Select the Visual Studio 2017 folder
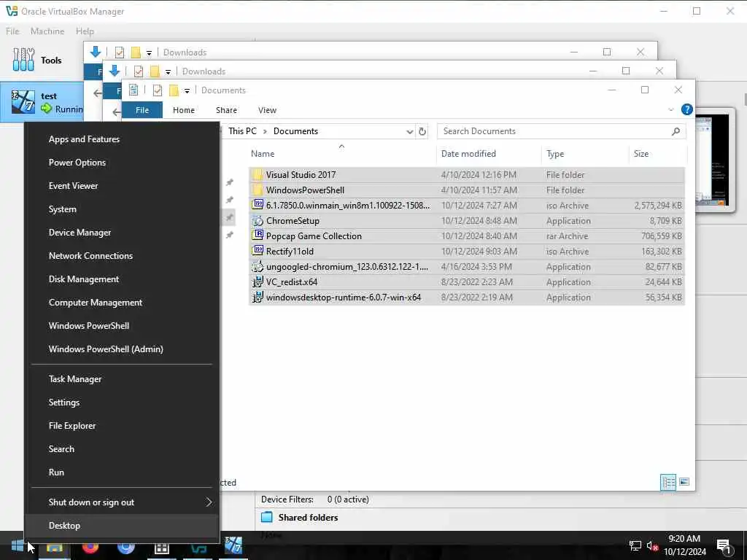 tap(466, 175)
